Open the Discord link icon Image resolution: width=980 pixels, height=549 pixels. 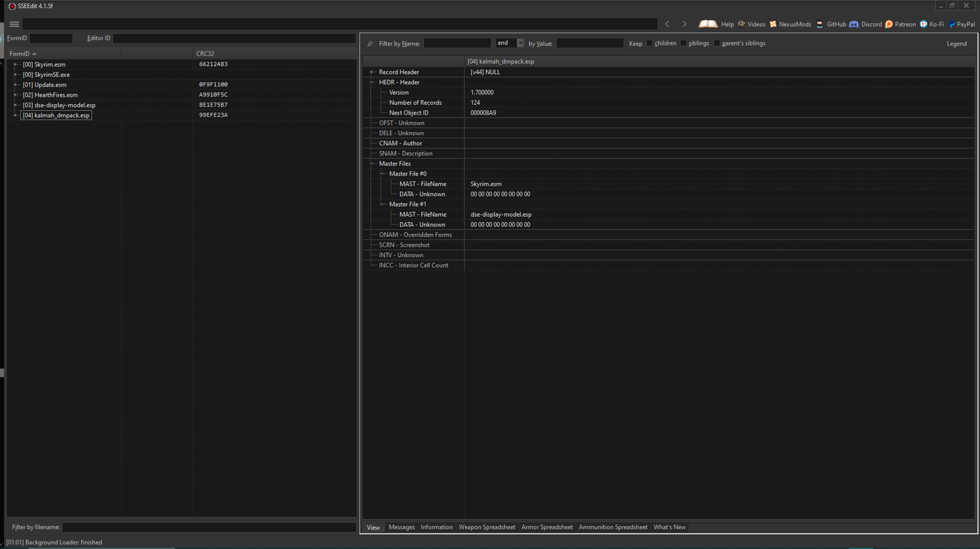[854, 24]
